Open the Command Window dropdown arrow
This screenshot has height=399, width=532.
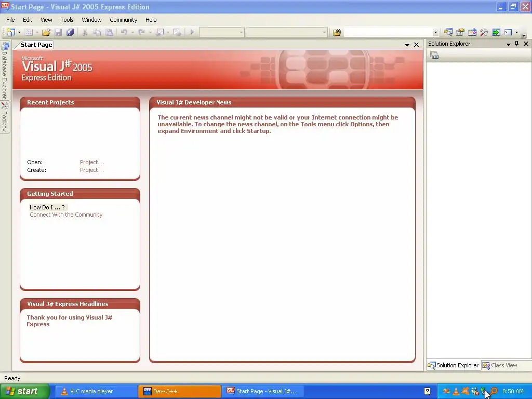517,32
